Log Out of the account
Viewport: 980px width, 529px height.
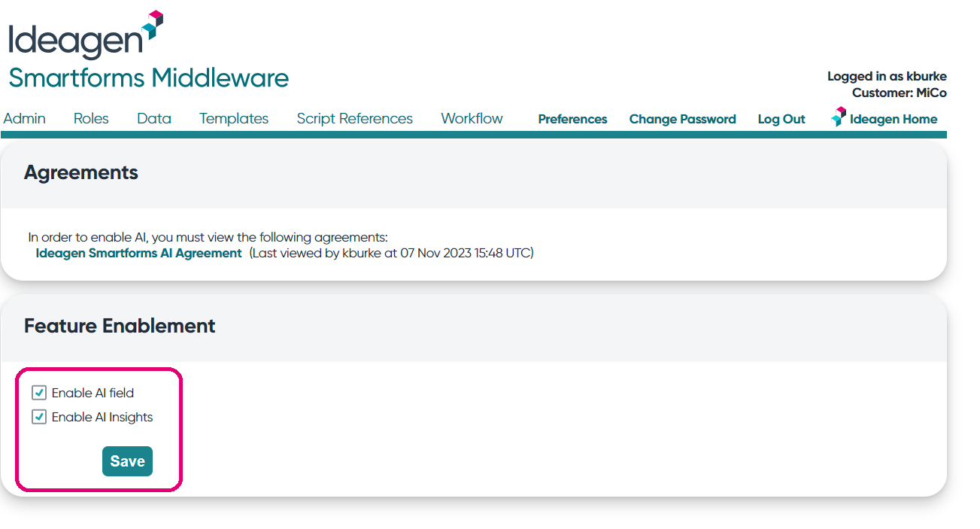(781, 119)
